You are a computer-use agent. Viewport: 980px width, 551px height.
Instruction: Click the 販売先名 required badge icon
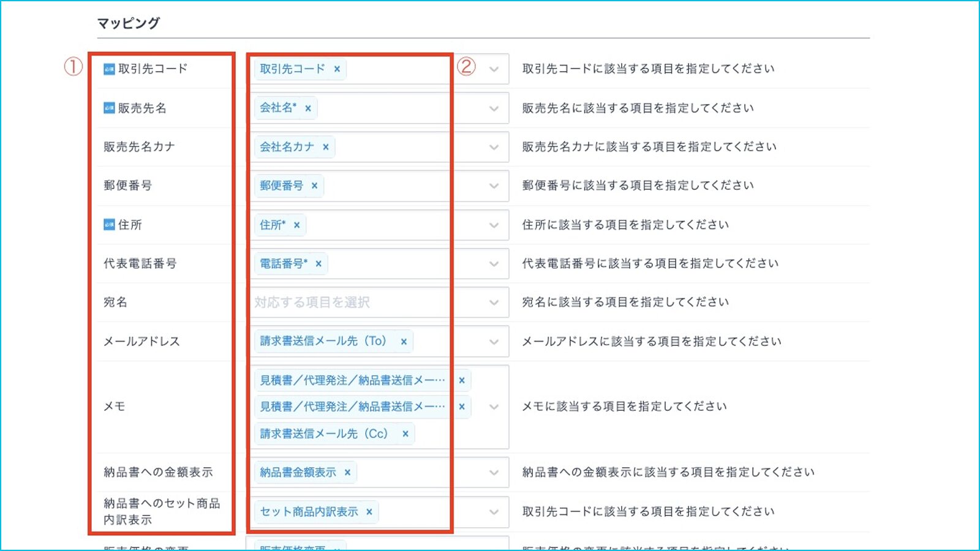(x=109, y=108)
